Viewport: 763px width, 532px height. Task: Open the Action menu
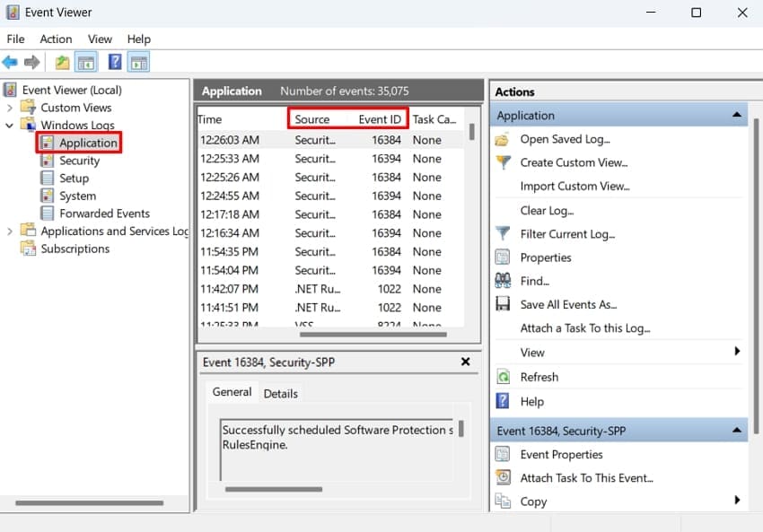coord(56,39)
